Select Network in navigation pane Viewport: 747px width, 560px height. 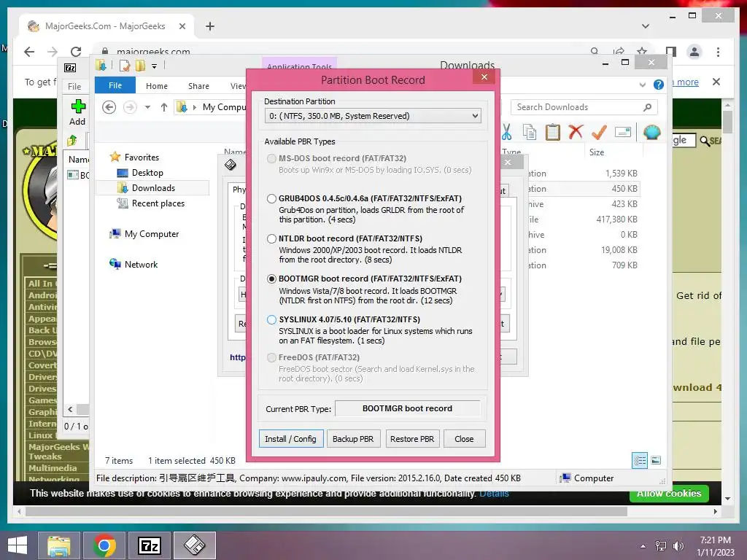click(141, 264)
